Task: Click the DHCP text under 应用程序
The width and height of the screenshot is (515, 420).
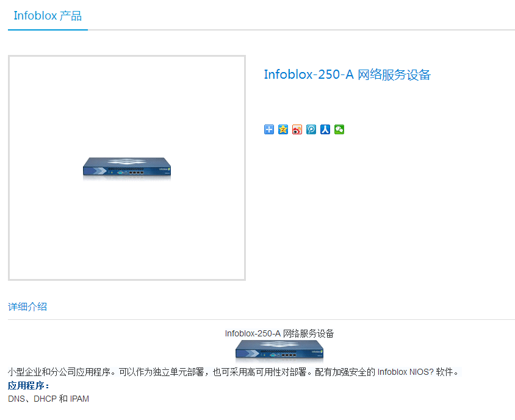Action: click(45, 399)
